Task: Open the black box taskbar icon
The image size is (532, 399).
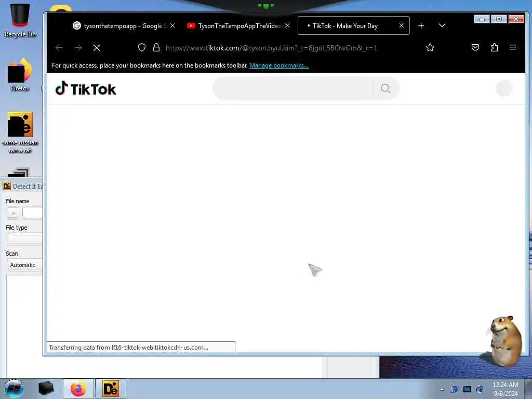Action: 46,389
